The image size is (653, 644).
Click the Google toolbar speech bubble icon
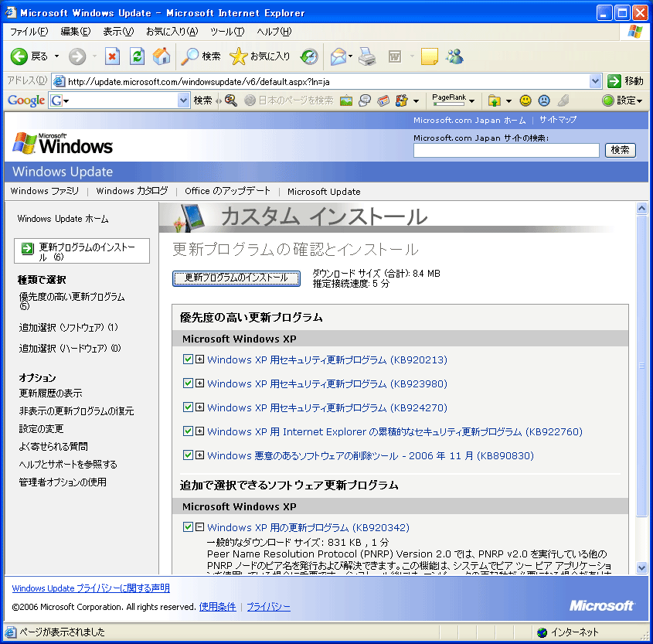click(x=365, y=101)
